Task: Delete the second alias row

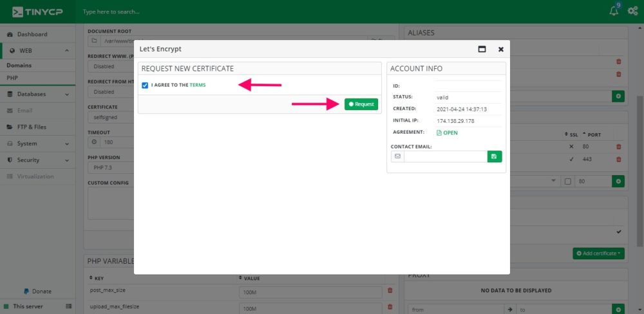Action: point(618,74)
